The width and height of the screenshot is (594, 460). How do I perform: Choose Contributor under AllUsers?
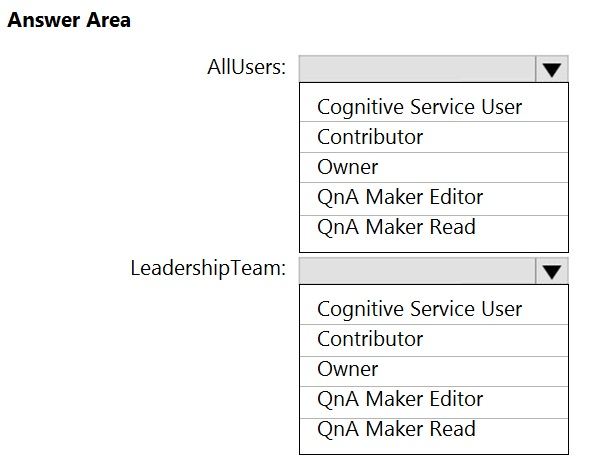(x=434, y=137)
